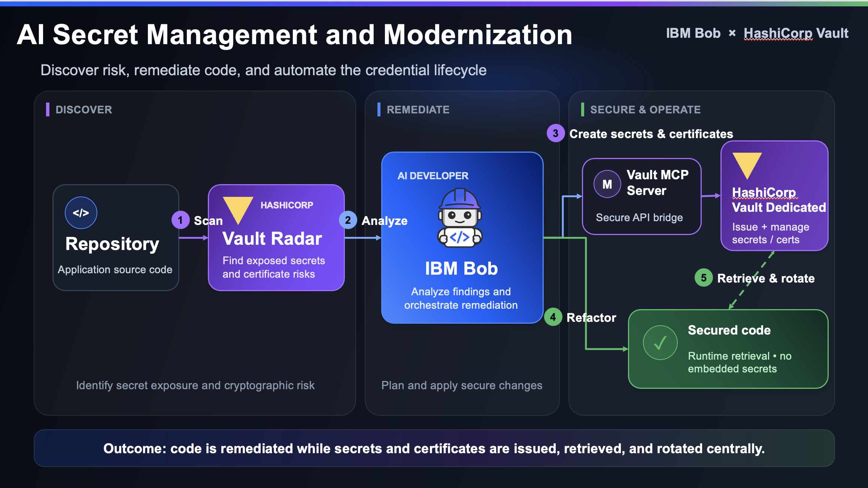Click the step 4 Refactor number badge
Viewport: 868px width, 488px height.
(x=553, y=317)
